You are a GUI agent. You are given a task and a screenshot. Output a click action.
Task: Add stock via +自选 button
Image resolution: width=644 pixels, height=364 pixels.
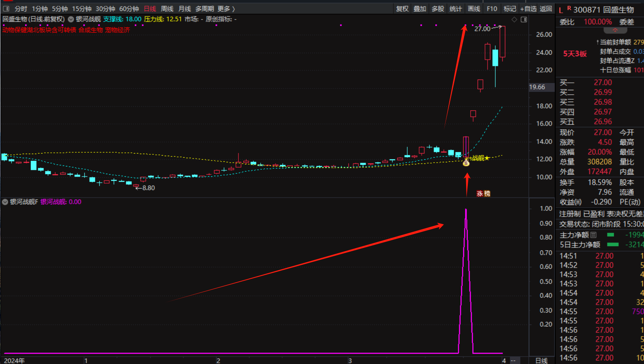(x=528, y=9)
